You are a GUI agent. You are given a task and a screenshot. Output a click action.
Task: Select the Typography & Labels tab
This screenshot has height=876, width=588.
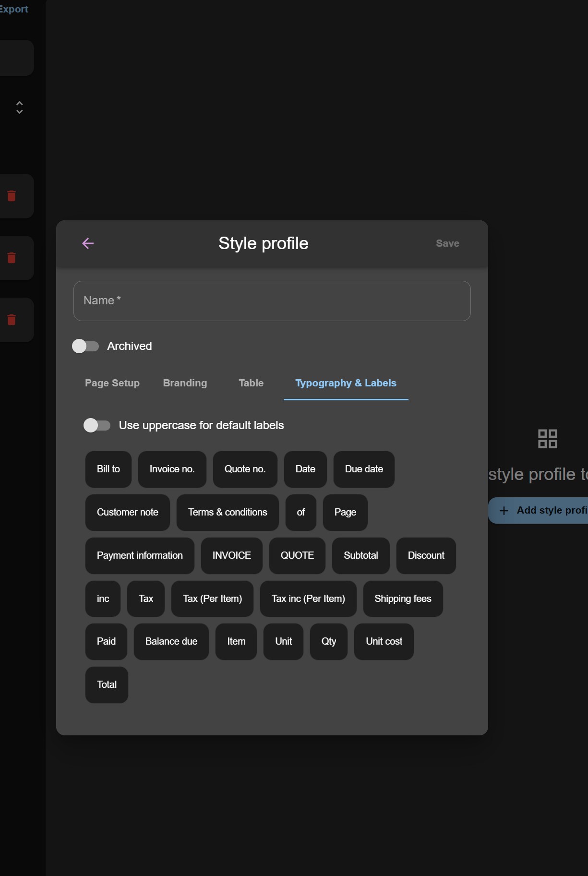tap(346, 383)
